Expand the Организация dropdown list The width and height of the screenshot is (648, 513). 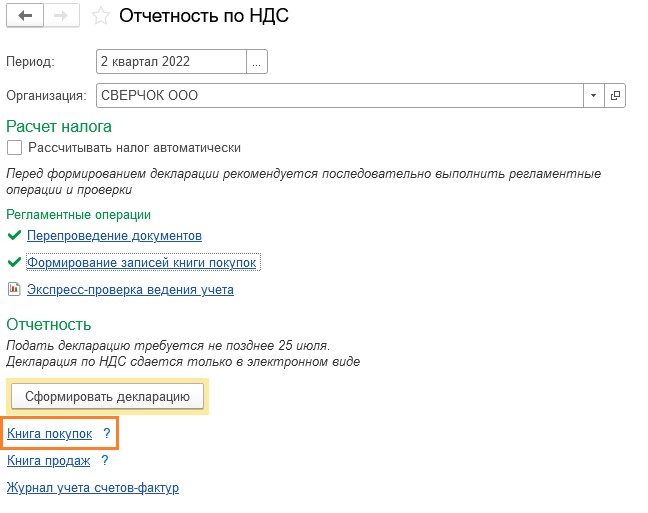(593, 95)
